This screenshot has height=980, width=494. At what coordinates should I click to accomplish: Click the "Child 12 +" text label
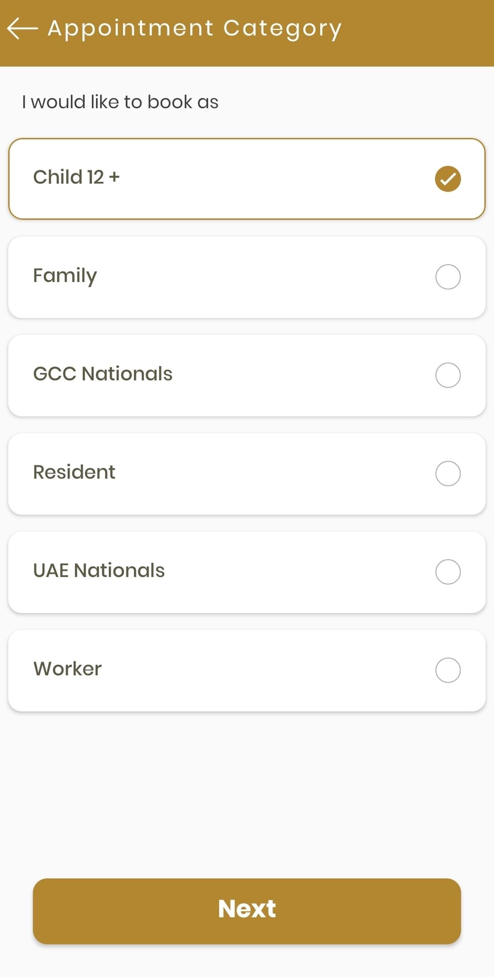77,177
